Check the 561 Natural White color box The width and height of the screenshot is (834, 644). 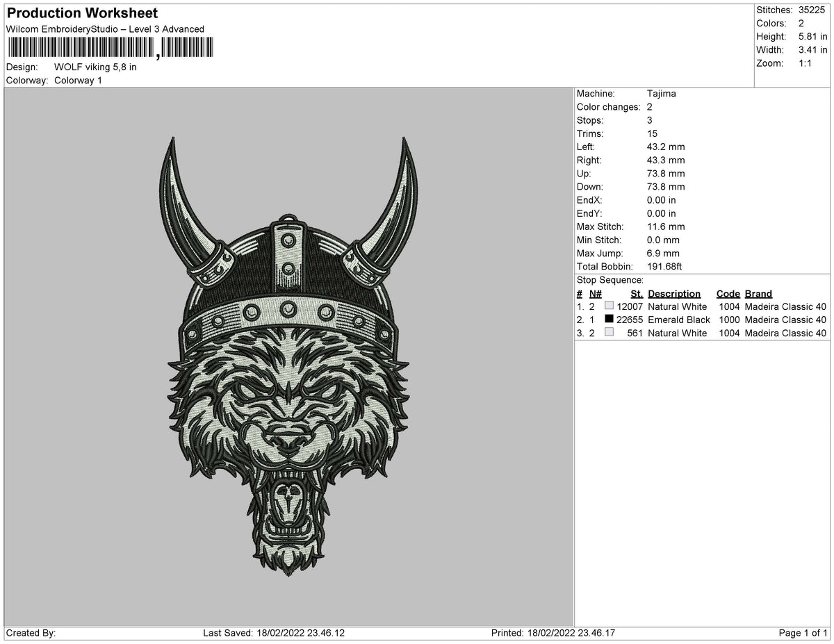click(610, 332)
